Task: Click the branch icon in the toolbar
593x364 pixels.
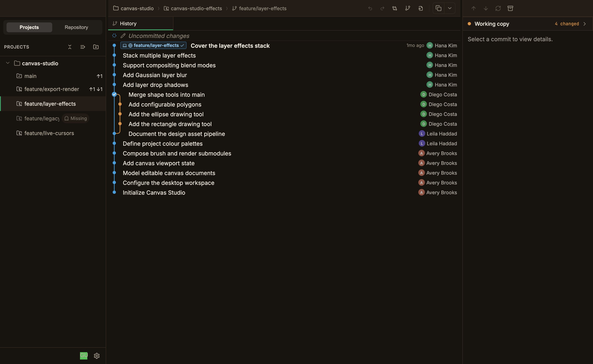Action: [x=407, y=8]
